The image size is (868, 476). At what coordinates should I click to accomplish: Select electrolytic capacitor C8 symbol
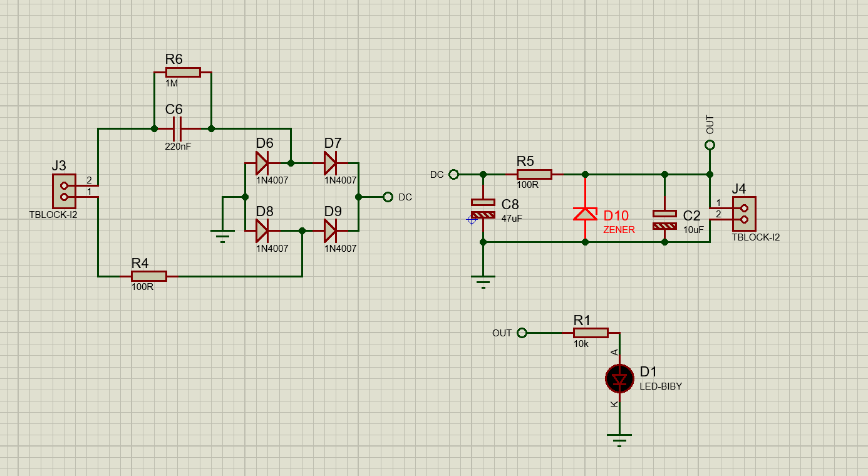click(x=483, y=209)
